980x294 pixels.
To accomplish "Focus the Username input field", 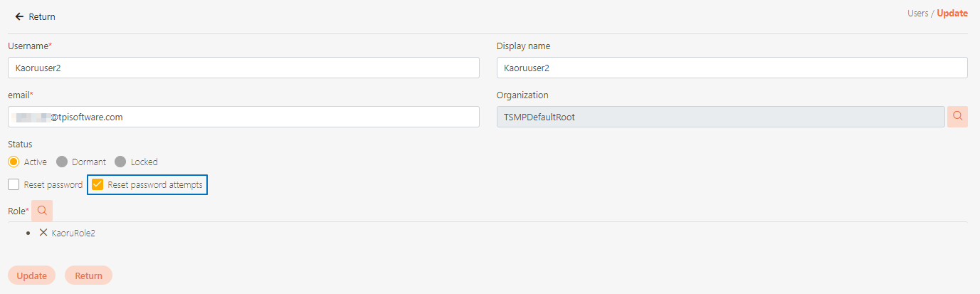I will (x=243, y=68).
